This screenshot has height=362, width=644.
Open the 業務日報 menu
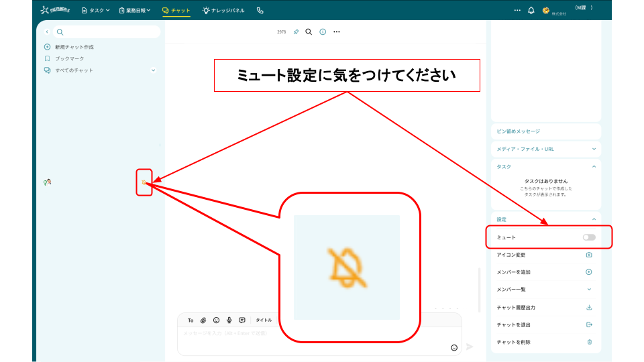(x=134, y=10)
